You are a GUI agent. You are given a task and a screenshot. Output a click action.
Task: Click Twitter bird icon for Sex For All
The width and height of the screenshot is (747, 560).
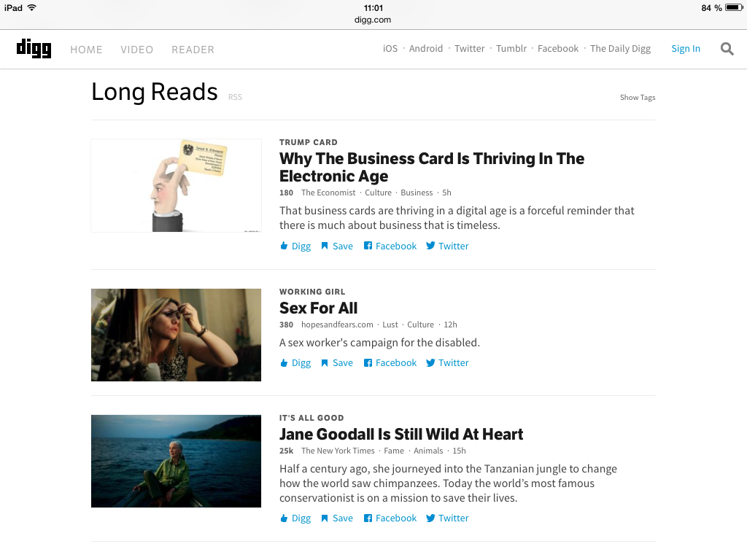(430, 363)
